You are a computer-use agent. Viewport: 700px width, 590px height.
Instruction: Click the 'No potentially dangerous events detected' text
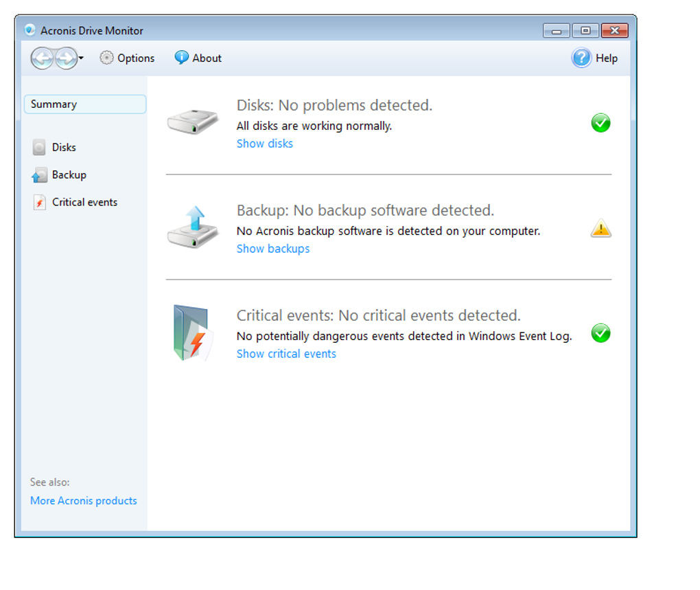pos(404,336)
